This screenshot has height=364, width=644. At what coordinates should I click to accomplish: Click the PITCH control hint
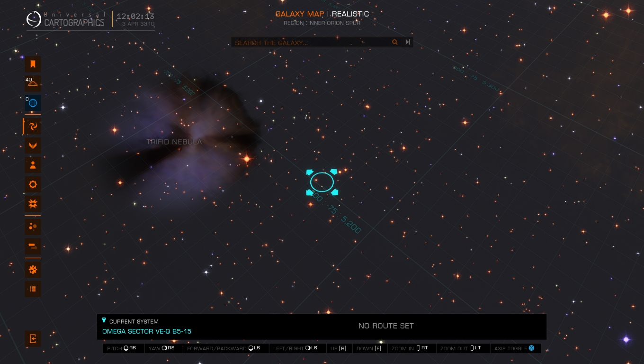pyautogui.click(x=122, y=348)
